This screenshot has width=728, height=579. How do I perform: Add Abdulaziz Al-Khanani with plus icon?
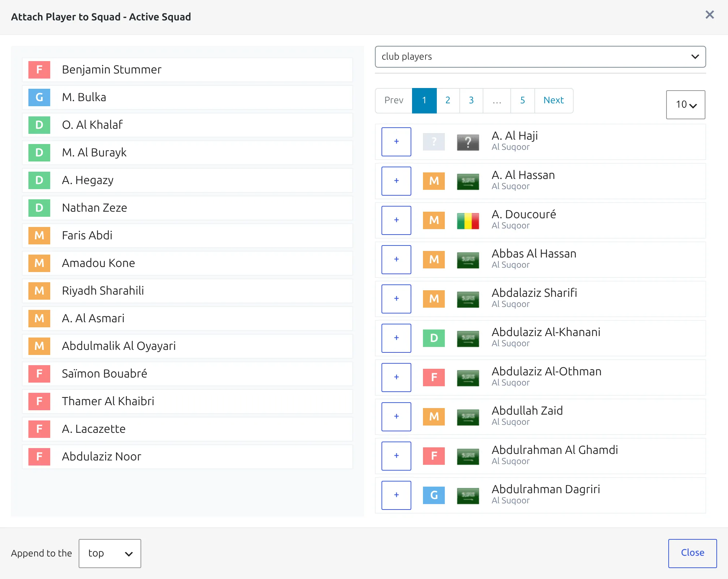click(396, 338)
